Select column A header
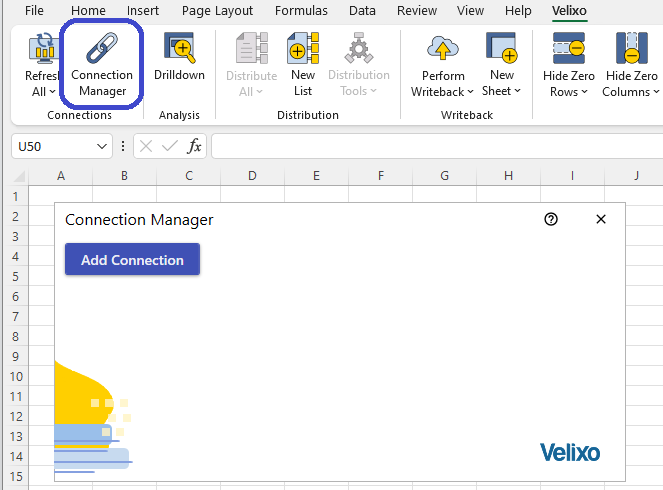663x490 pixels. (61, 175)
